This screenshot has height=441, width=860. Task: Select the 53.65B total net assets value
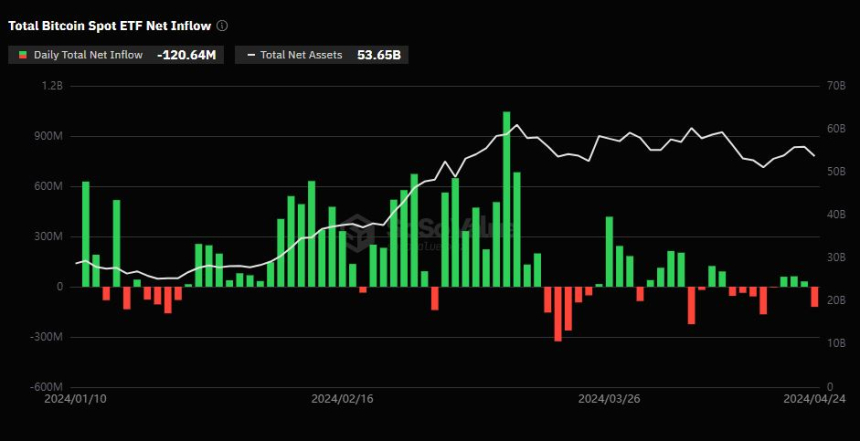(378, 55)
